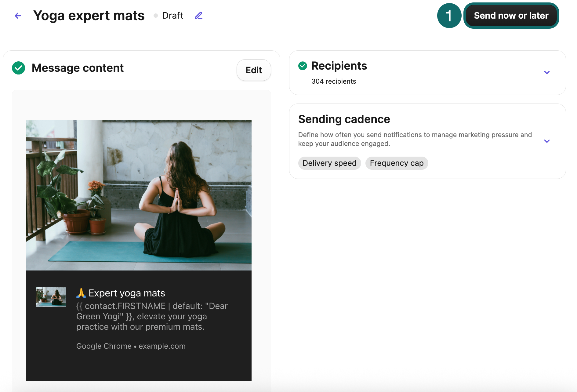Click the praying hands emoji in notification

[x=81, y=293]
